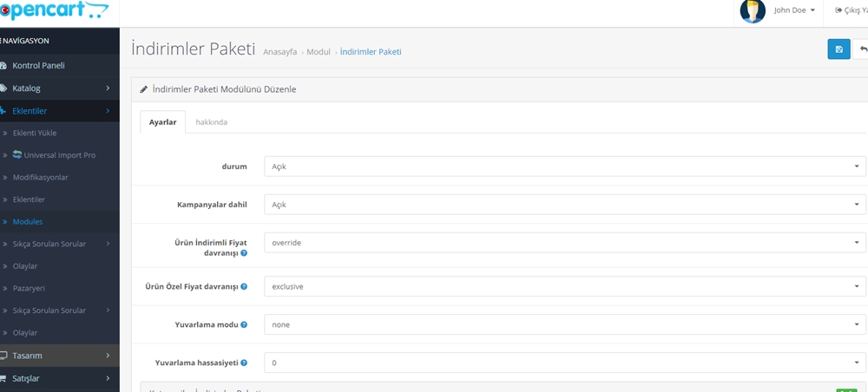The height and width of the screenshot is (392, 868).
Task: Open Universal Import Pro menu item
Action: tap(60, 155)
